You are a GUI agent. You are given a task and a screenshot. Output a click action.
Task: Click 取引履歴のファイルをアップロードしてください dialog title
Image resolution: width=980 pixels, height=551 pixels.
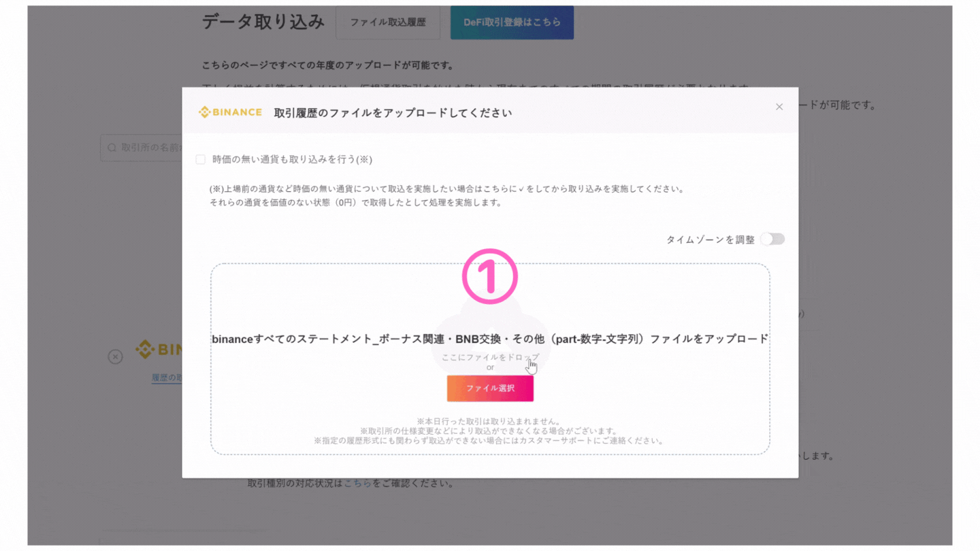tap(393, 113)
